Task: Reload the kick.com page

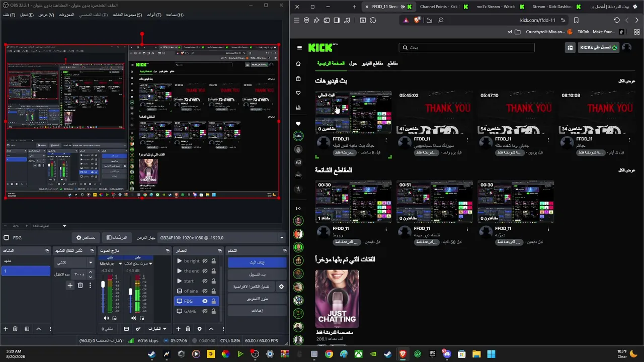Action: coord(617,20)
